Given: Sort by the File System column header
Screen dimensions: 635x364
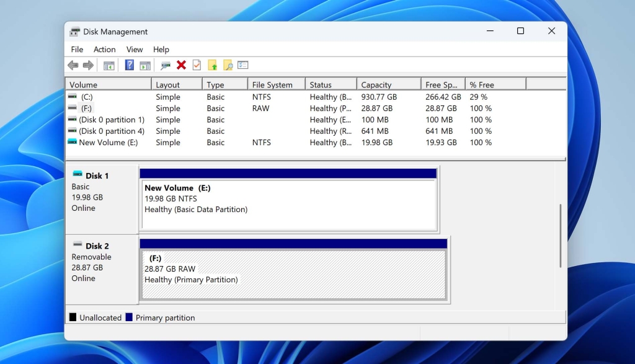Looking at the screenshot, I should tap(276, 84).
